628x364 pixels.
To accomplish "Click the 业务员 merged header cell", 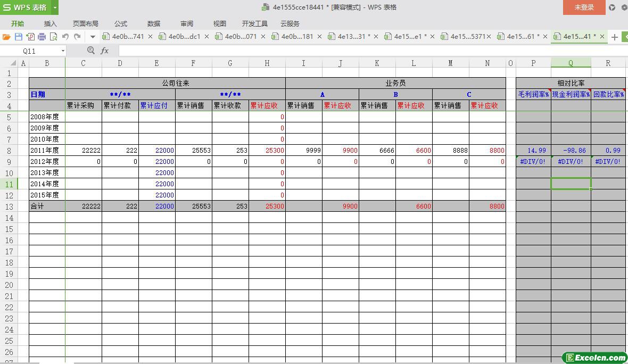I will pos(396,84).
